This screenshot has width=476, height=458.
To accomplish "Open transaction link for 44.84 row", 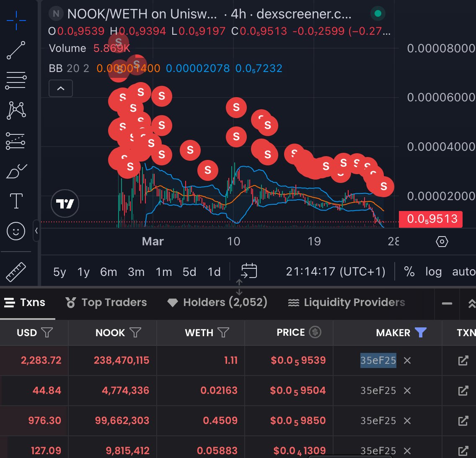I will click(x=463, y=391).
